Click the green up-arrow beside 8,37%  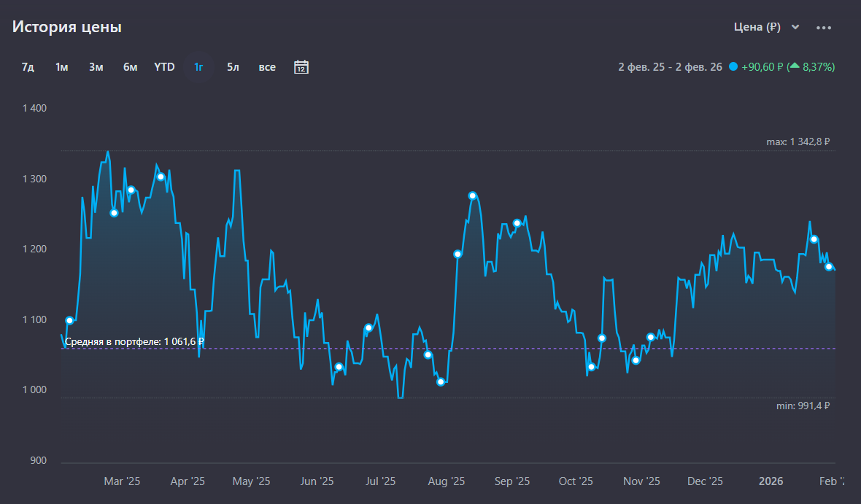[x=794, y=67]
